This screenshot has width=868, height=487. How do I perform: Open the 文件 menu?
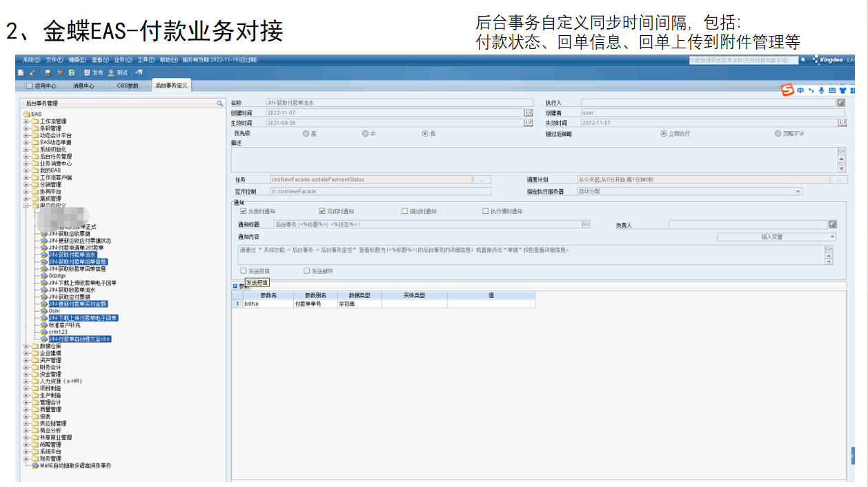(x=55, y=60)
